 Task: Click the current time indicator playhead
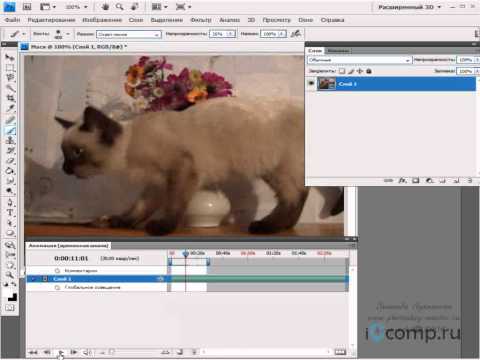[x=186, y=254]
